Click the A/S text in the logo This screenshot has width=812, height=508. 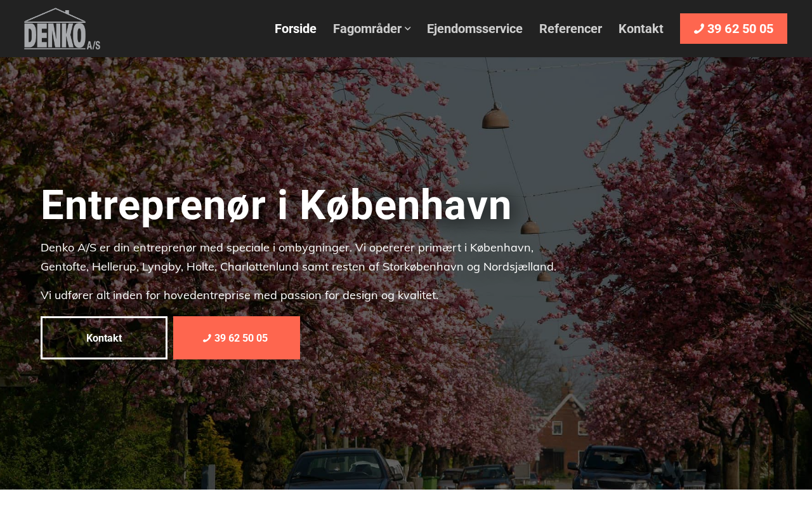[93, 45]
